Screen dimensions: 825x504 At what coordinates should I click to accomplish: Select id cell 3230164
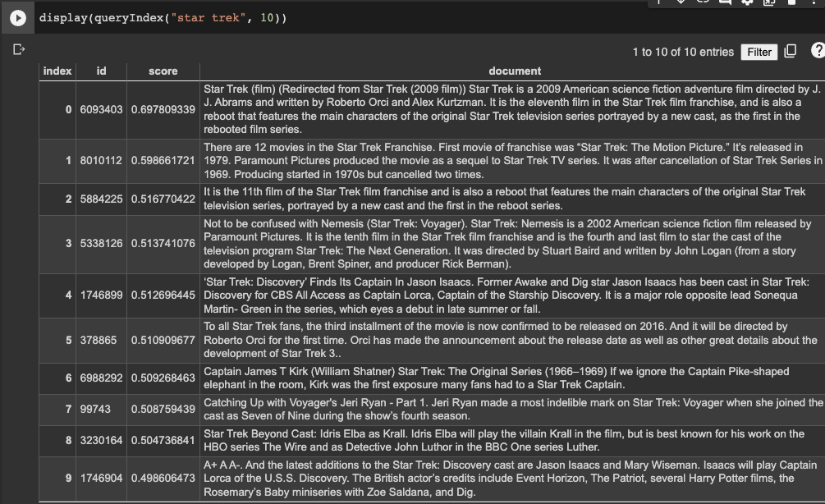[x=101, y=440]
